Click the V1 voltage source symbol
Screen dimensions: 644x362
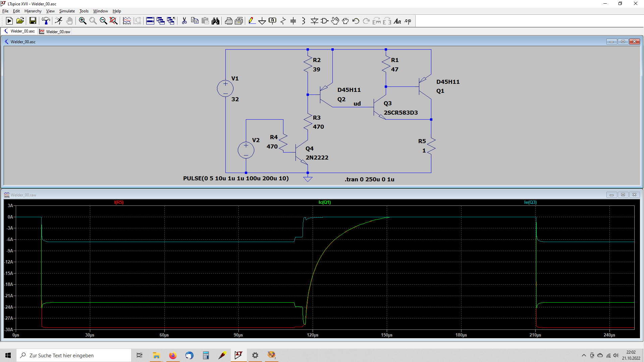[x=225, y=88]
